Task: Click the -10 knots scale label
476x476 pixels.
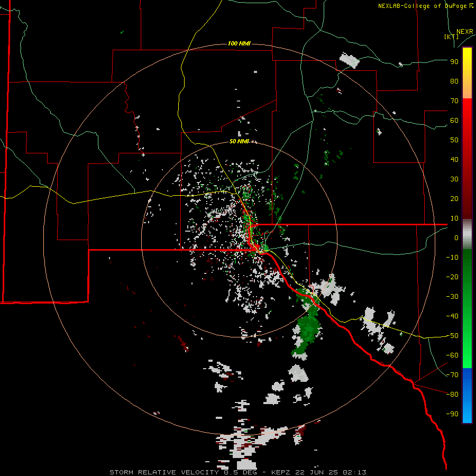Action: coord(452,258)
